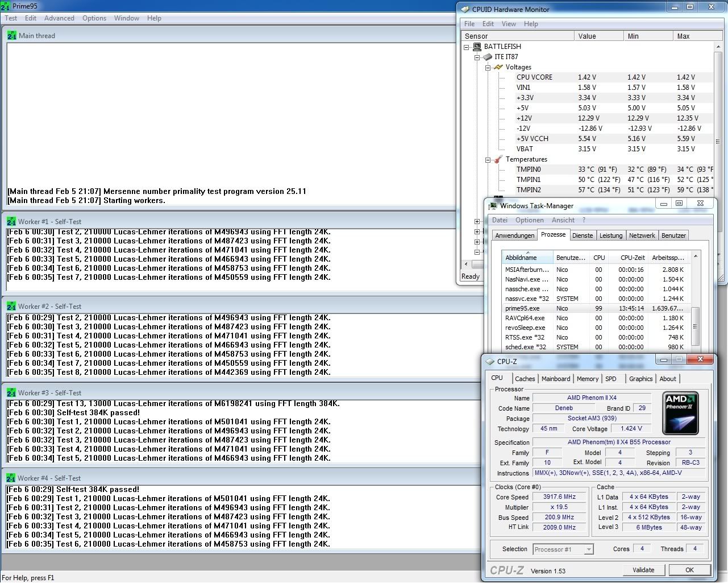Open the Graphics tab in CPU-Z
This screenshot has height=583, width=728.
[641, 379]
